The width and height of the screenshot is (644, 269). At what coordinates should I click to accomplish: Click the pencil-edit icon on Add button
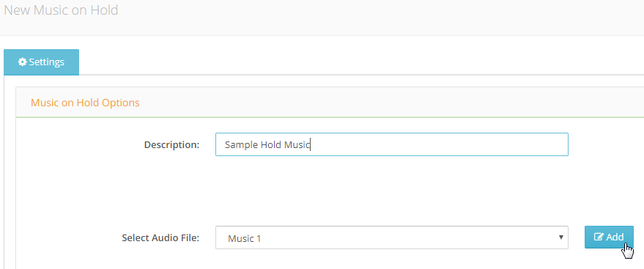599,237
